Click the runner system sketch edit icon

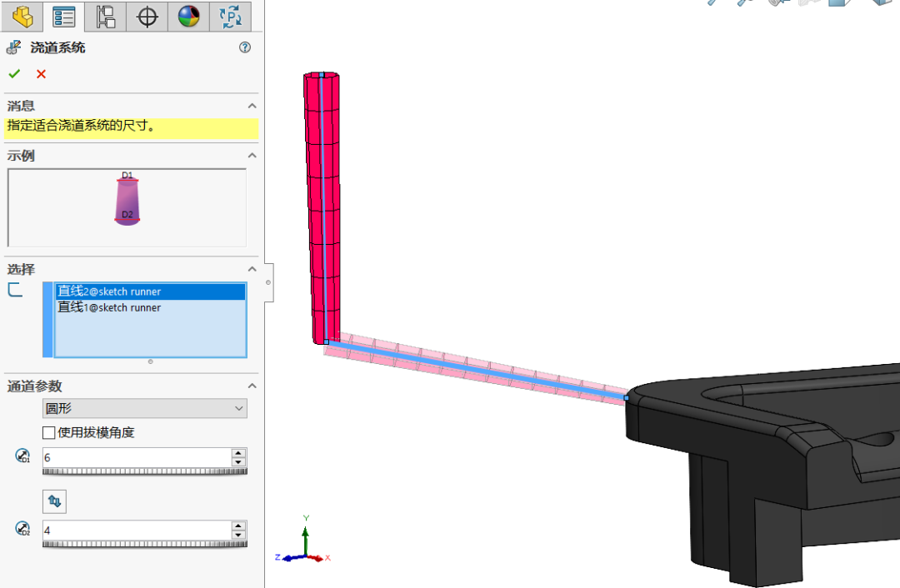coord(14,47)
